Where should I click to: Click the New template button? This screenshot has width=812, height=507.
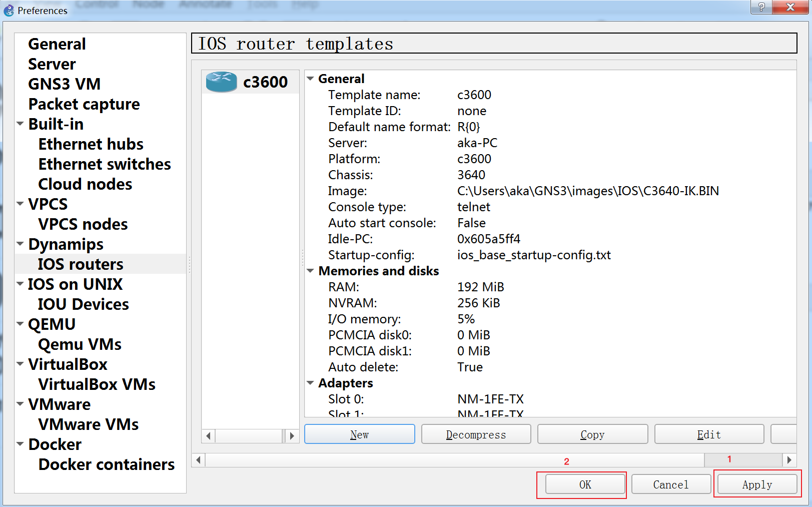click(360, 434)
